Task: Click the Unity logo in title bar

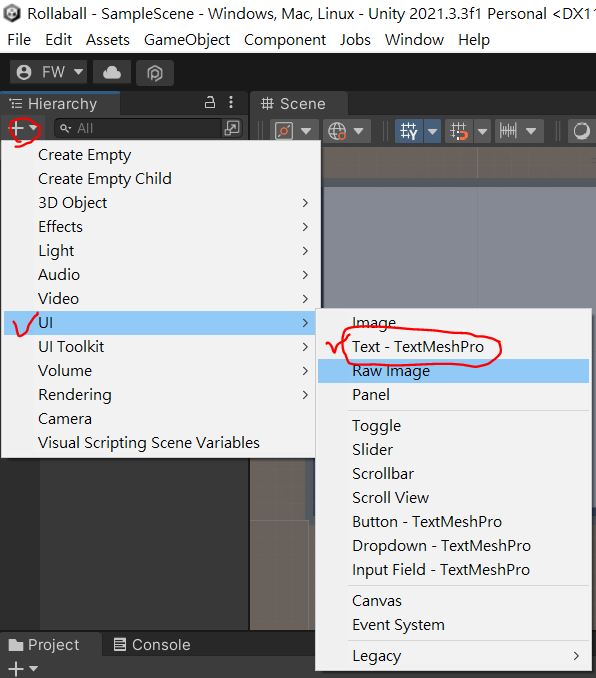Action: tap(12, 13)
